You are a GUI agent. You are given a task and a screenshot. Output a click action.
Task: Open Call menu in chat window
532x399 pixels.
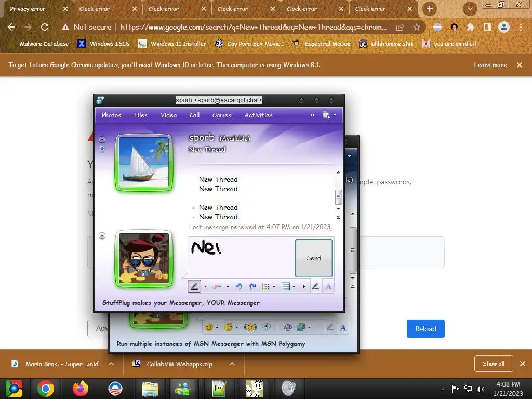(x=194, y=115)
